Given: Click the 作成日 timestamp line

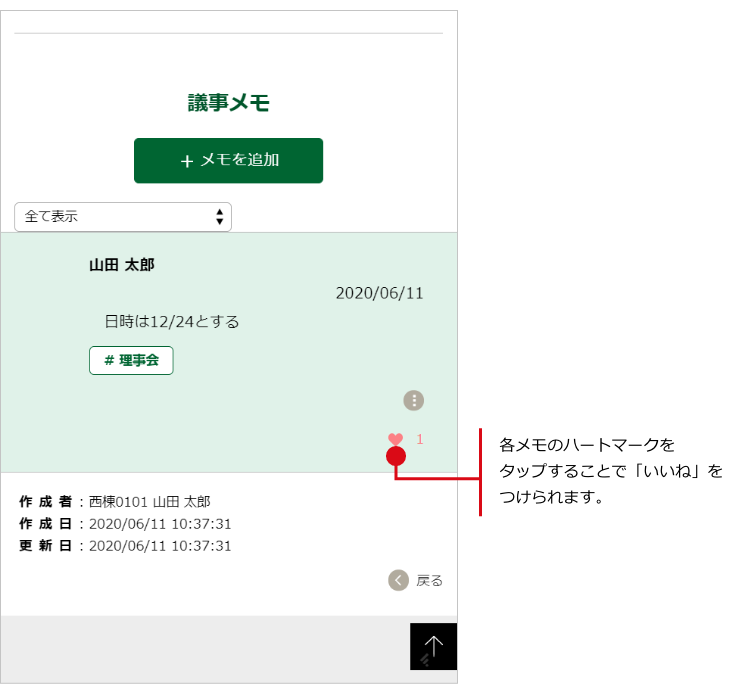Looking at the screenshot, I should pos(125,523).
